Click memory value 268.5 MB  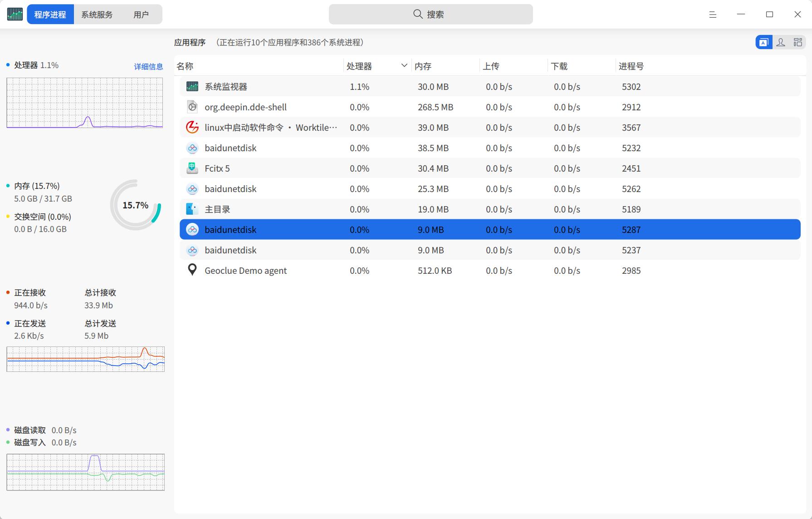click(435, 107)
